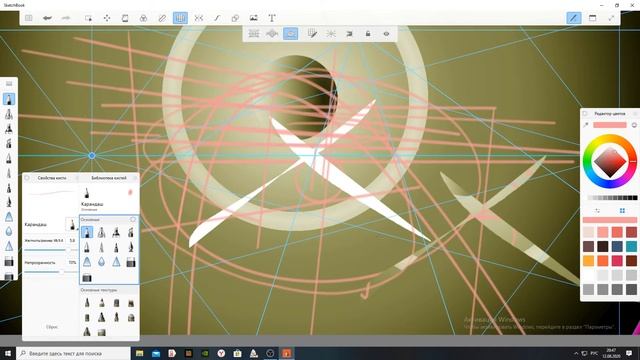The width and height of the screenshot is (640, 360).
Task: Switch to the color sliders tab icon
Action: [x=598, y=211]
